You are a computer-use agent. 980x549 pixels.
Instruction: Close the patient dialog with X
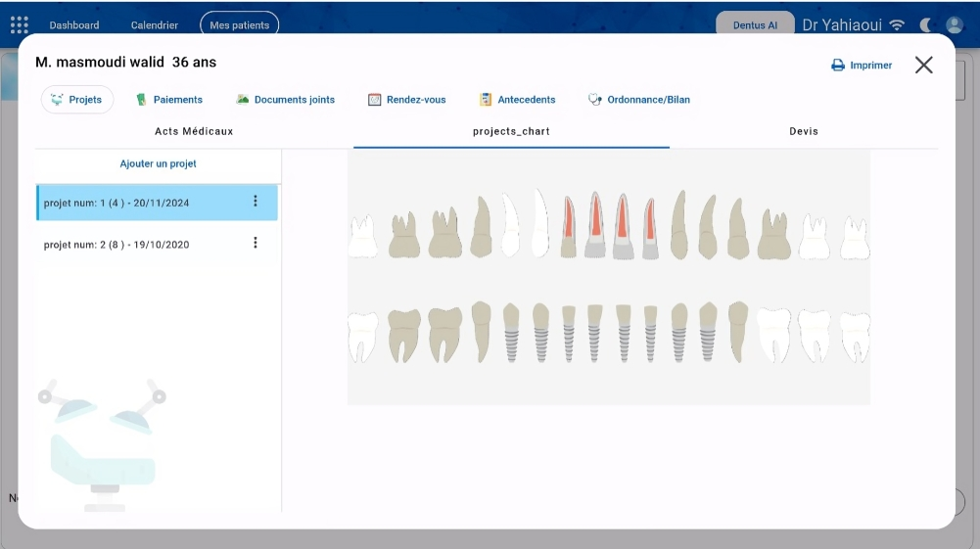(x=923, y=65)
